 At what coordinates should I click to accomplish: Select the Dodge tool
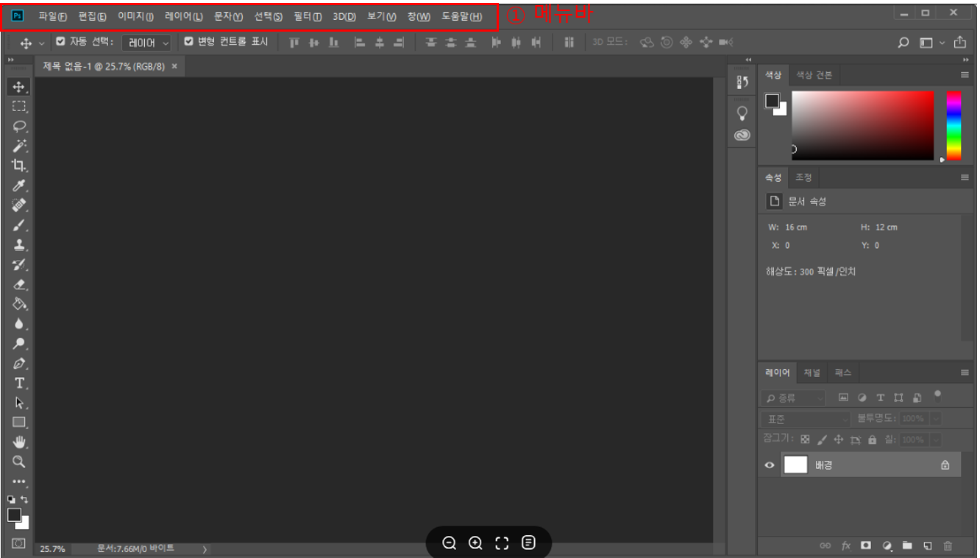tap(18, 344)
